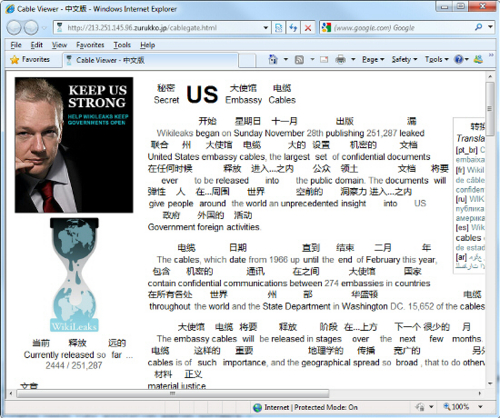Click the horizontal scrollbar left arrow
500x418 pixels.
pyautogui.click(x=11, y=394)
